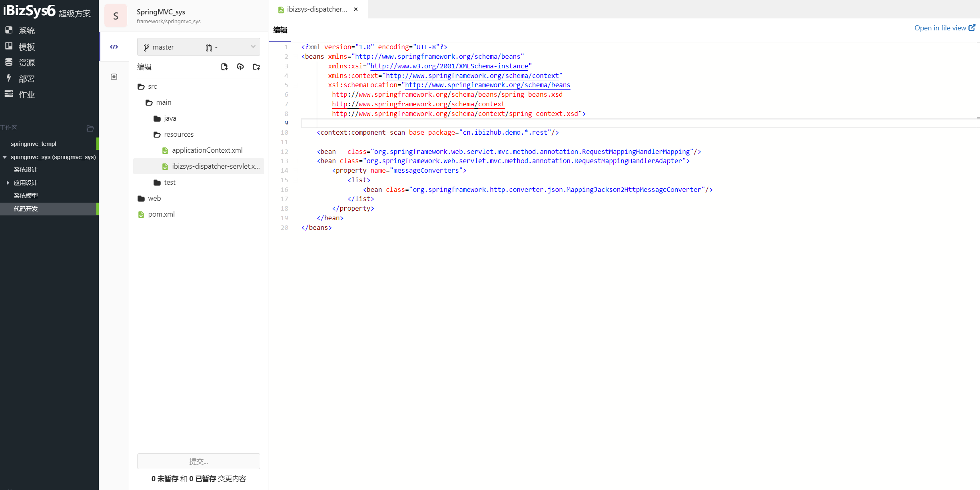Screen dimensions: 980x490
Task: Click the spring-beans.xsd URL on line 6
Action: click(447, 94)
